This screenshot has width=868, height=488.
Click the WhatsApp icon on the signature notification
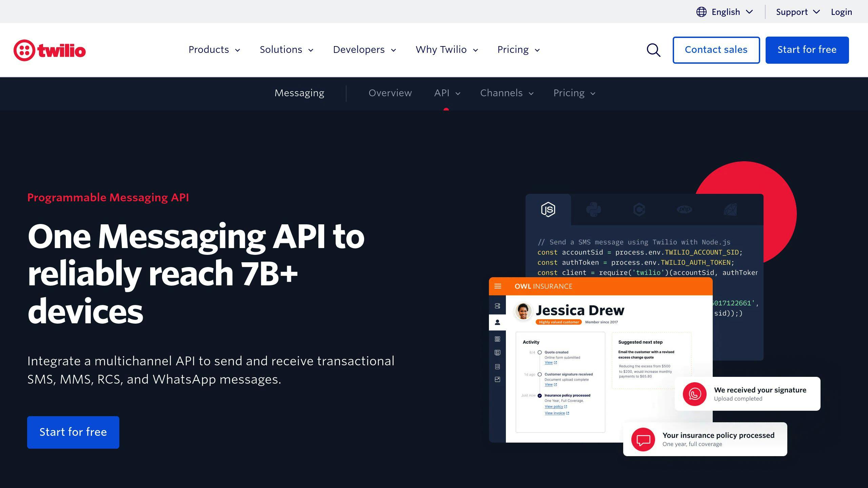pyautogui.click(x=694, y=394)
